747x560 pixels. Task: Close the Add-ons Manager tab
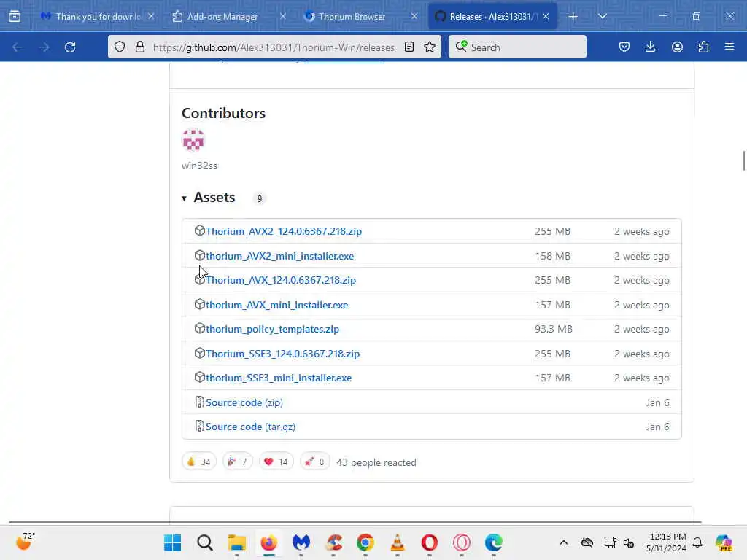(283, 16)
